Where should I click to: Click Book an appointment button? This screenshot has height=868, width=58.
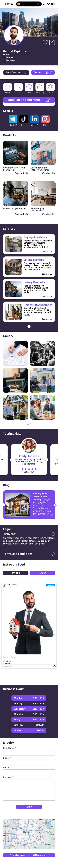click(x=29, y=100)
